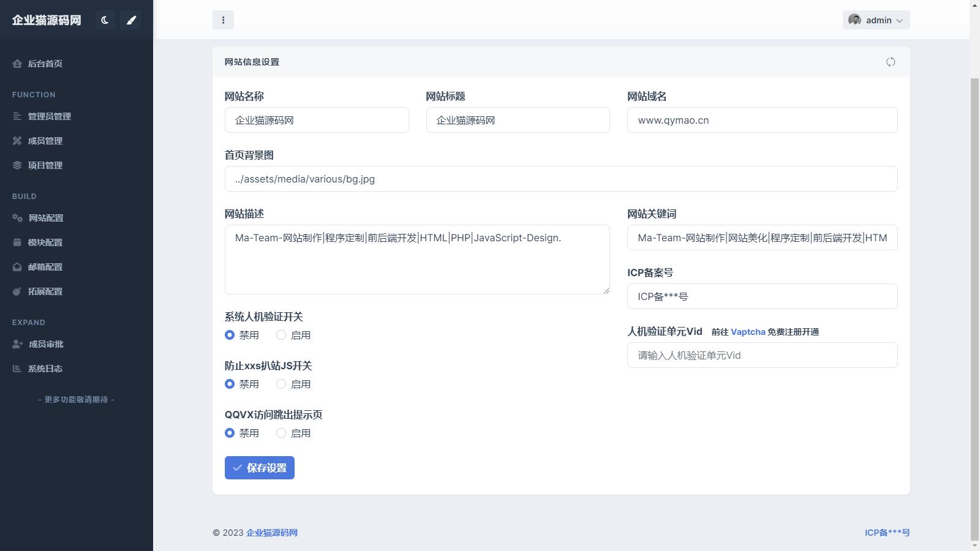Image resolution: width=980 pixels, height=551 pixels.
Task: Select 启用 for 防止xxs扒站JS开关
Action: 281,384
